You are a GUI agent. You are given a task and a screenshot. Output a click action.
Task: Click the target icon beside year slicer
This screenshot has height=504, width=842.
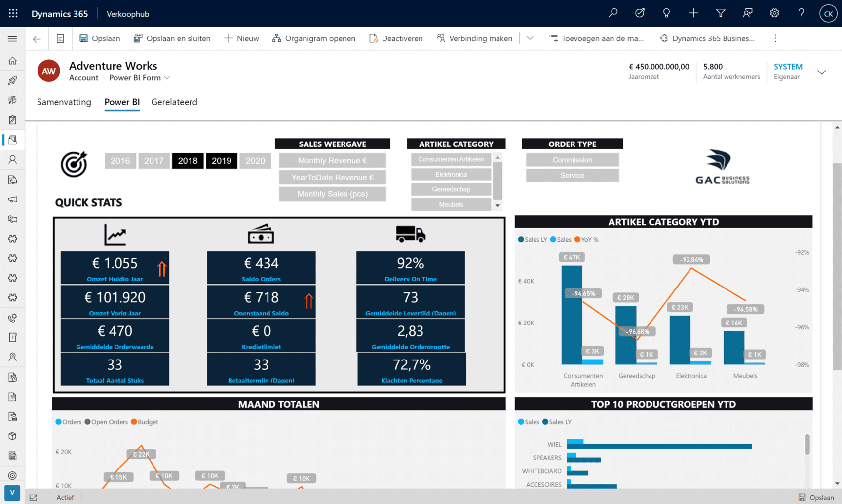tap(74, 164)
